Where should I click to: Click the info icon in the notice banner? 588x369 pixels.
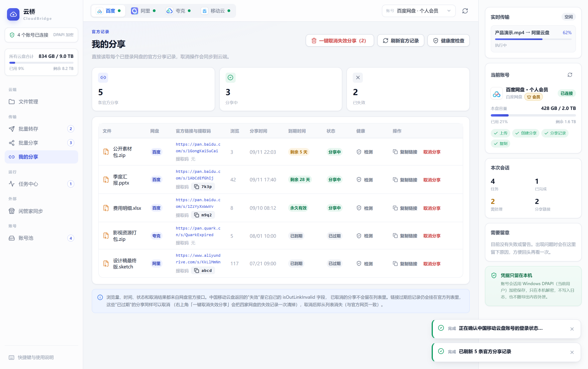pyautogui.click(x=100, y=298)
